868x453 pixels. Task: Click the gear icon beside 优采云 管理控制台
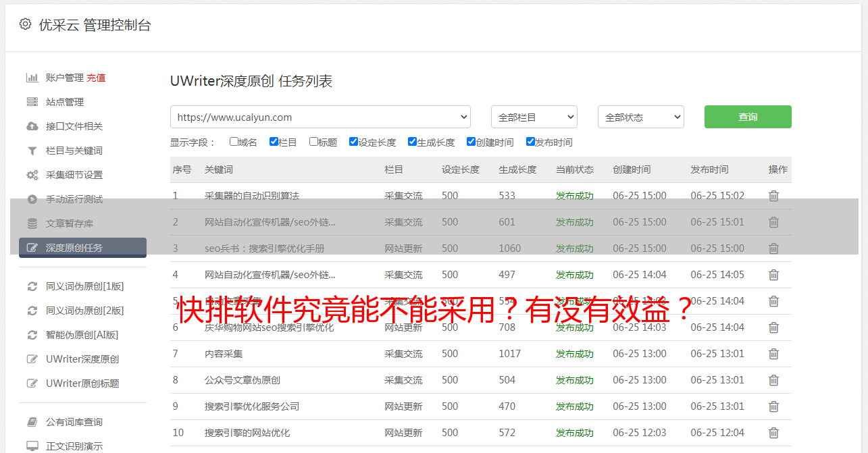[x=25, y=24]
